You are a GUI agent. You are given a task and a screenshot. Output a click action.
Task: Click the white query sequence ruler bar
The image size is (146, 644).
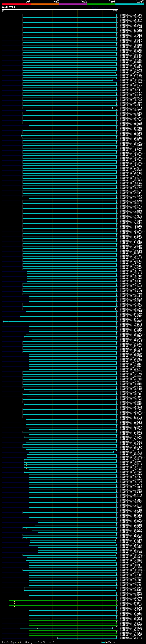60,10
